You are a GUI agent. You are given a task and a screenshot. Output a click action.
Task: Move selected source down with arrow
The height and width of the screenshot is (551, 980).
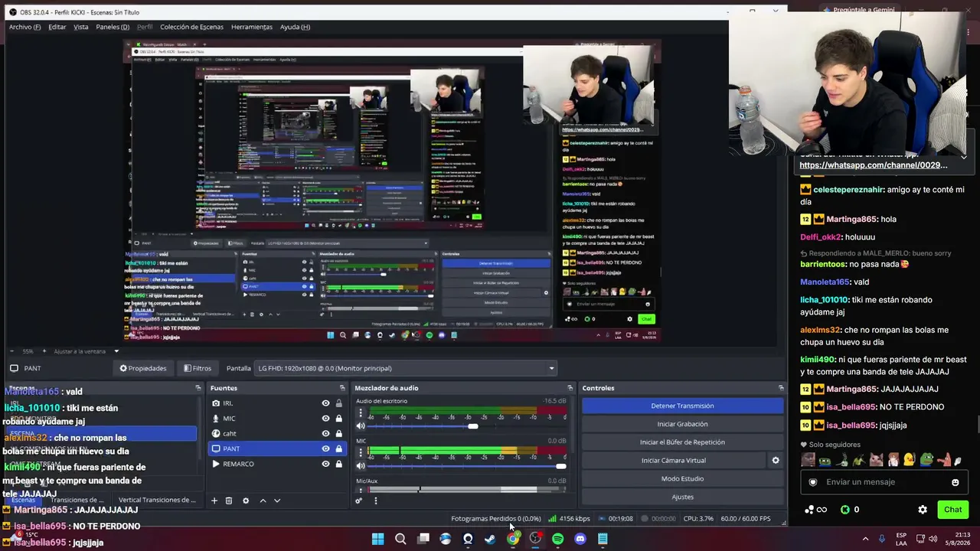click(x=277, y=500)
